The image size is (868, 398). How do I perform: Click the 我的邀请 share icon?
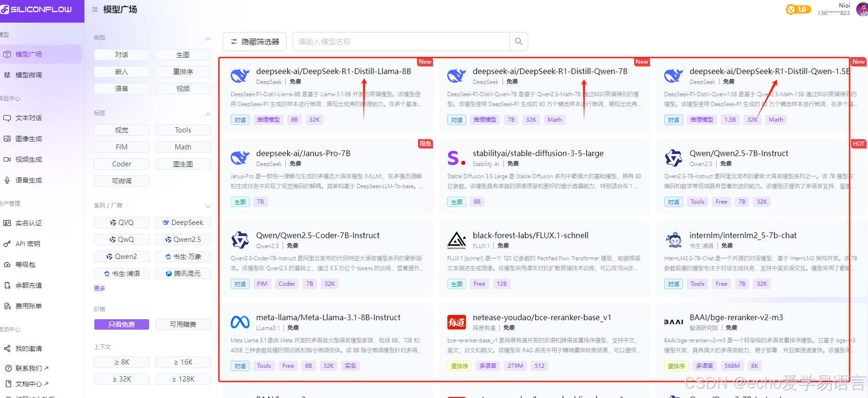pyautogui.click(x=7, y=348)
